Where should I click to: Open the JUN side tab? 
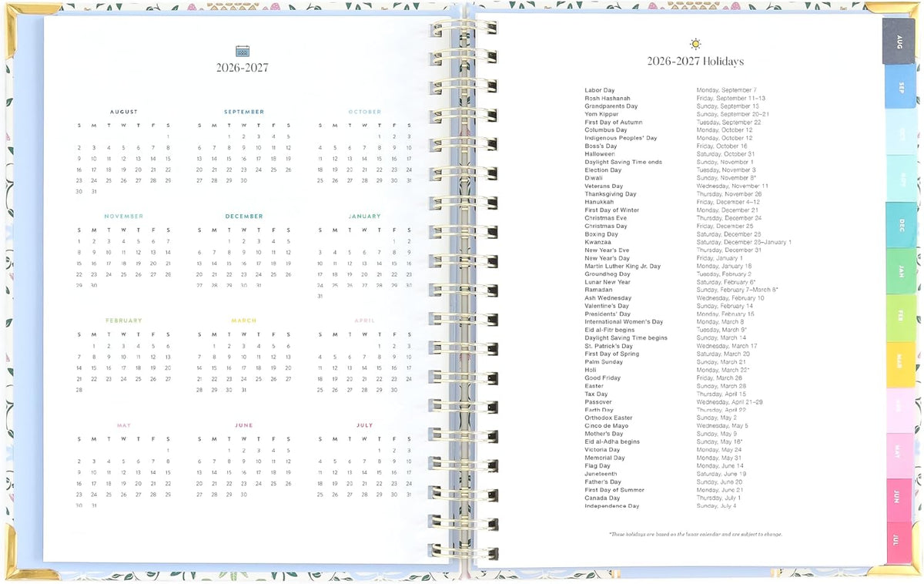tap(898, 499)
